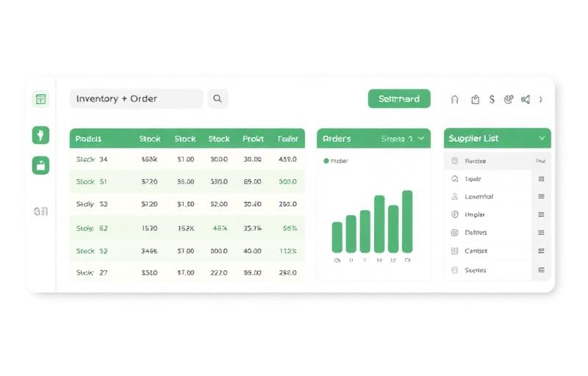The image size is (588, 376).
Task: Open the target icon in top toolbar
Action: (x=509, y=99)
